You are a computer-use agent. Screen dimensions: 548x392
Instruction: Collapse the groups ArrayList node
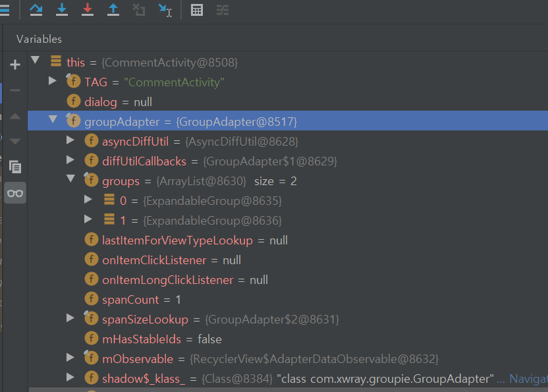coord(71,179)
